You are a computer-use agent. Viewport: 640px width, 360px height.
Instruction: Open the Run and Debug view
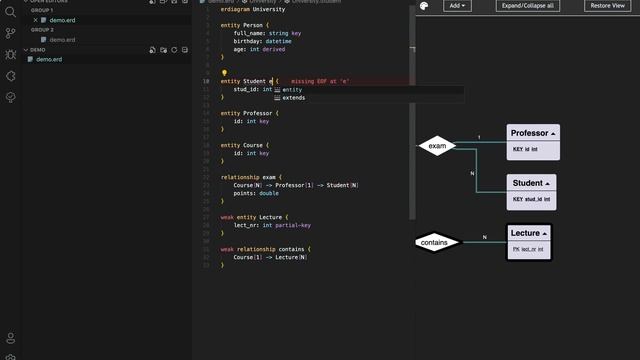coord(10,54)
